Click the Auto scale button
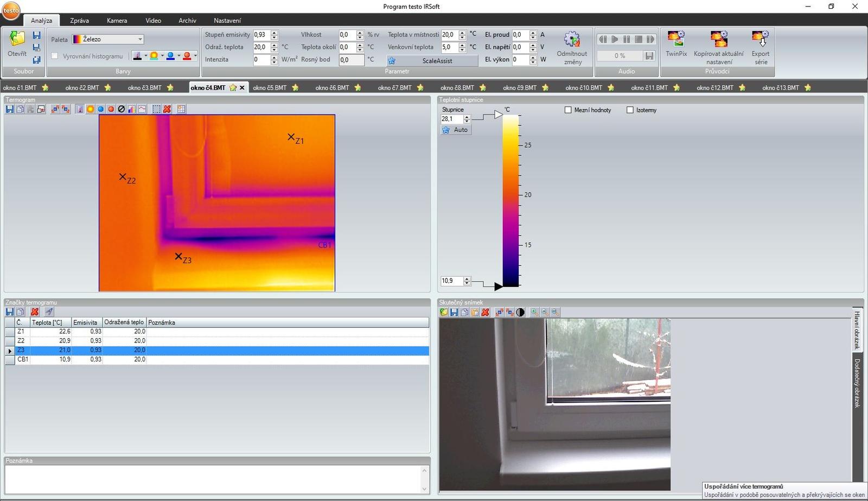868x501 pixels. pos(456,130)
